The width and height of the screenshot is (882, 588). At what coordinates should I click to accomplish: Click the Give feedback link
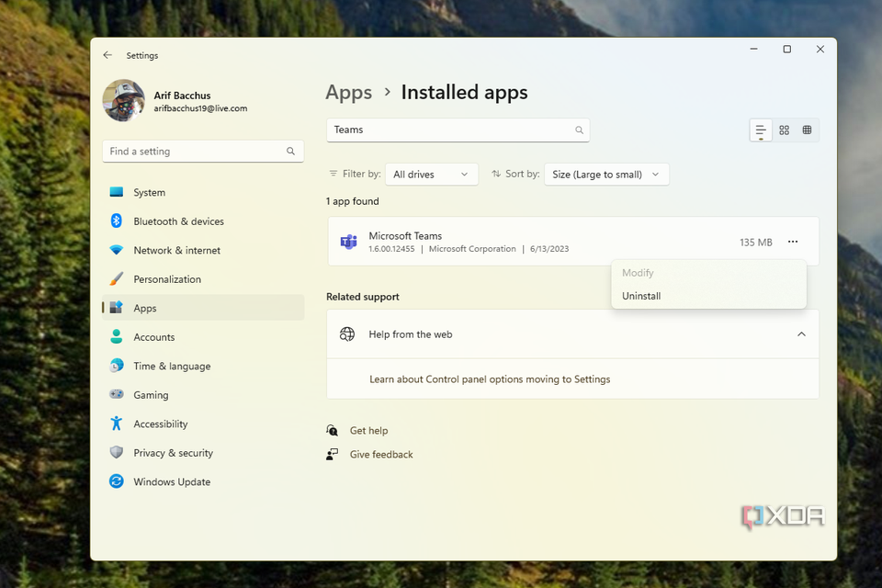pos(381,455)
